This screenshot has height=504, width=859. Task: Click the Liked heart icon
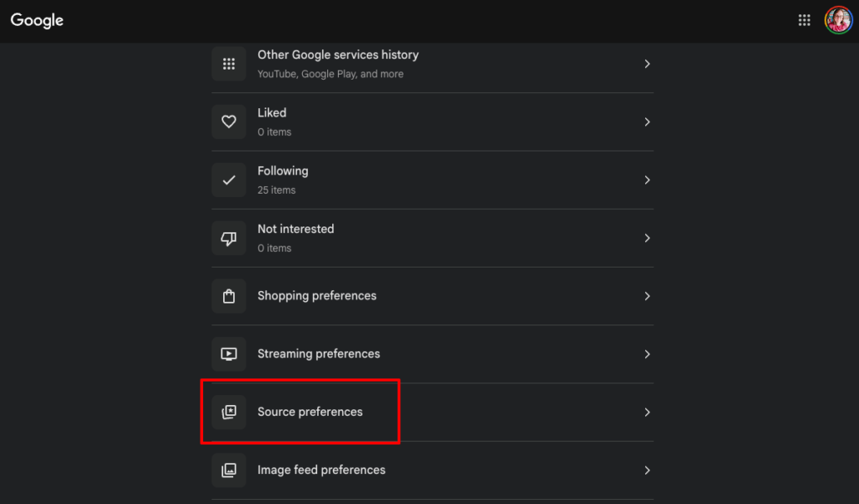coord(229,122)
